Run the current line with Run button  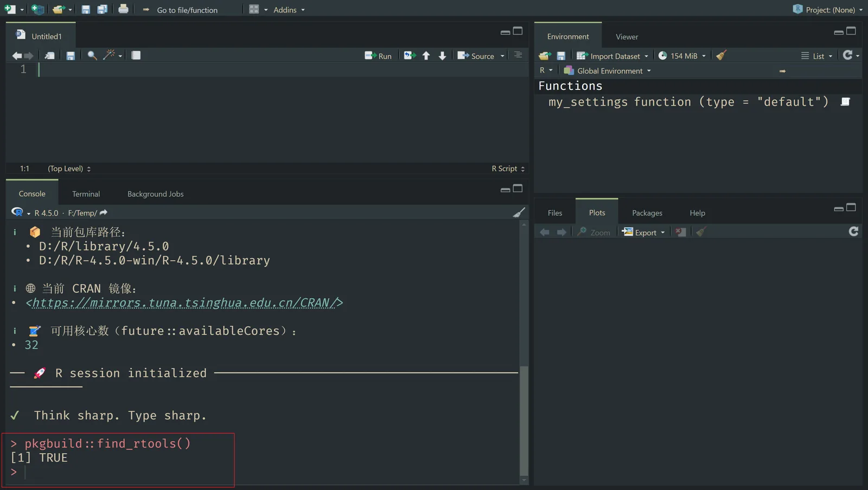tap(378, 56)
